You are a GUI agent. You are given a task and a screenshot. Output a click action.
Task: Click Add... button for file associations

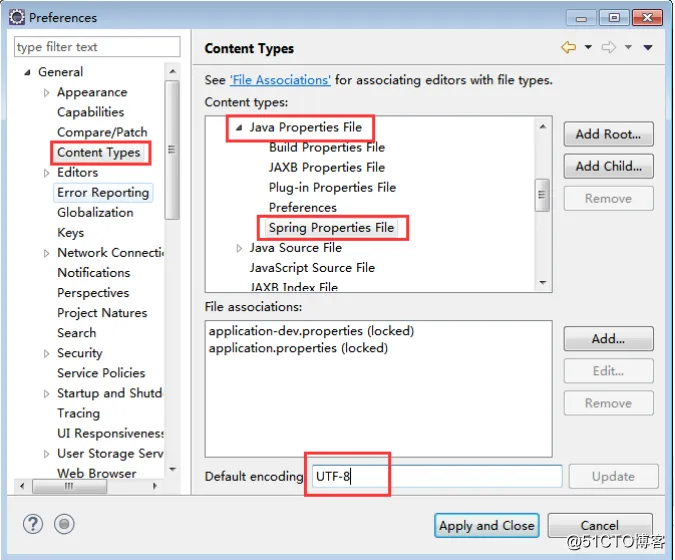(608, 339)
